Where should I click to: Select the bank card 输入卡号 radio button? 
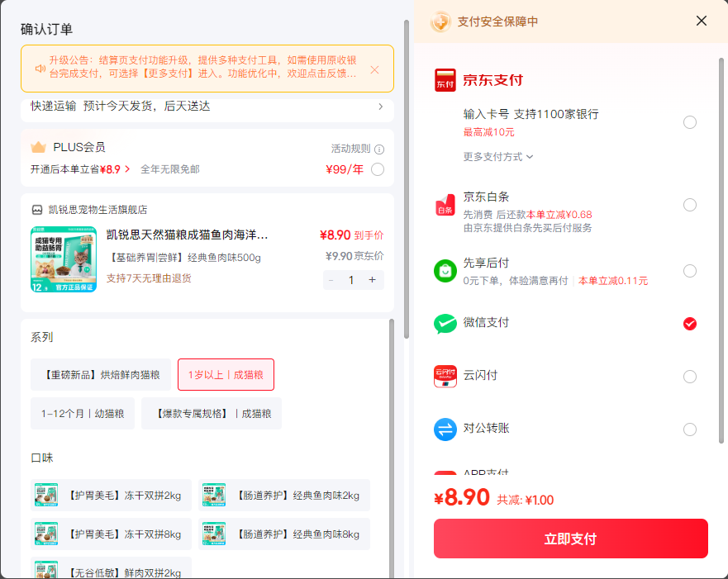pos(689,122)
